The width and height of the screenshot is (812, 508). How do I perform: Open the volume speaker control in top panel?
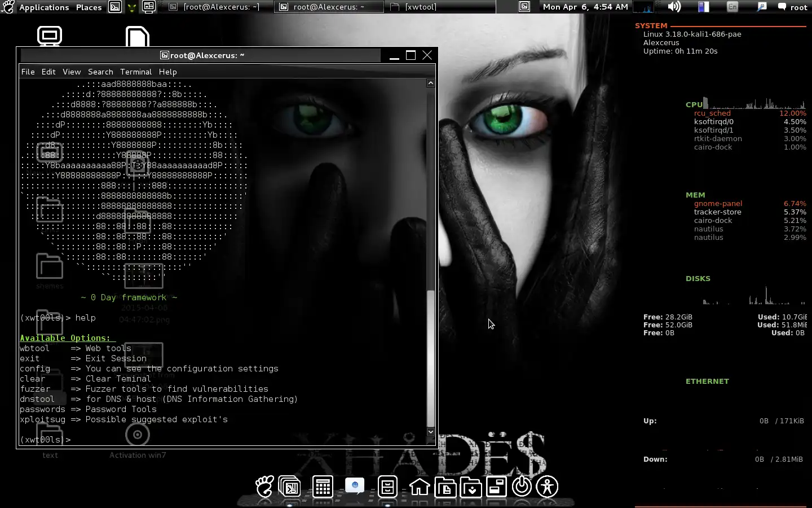coord(674,7)
